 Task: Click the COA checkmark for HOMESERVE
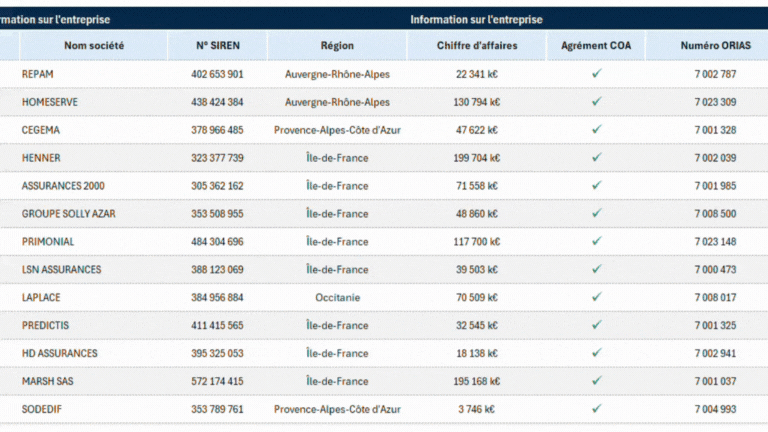(596, 101)
